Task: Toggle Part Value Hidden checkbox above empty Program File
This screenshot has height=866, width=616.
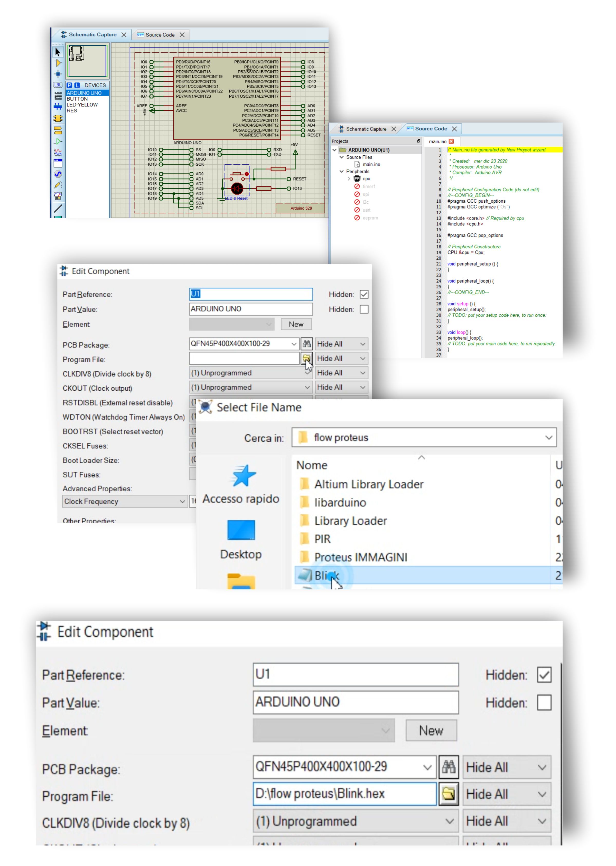Action: pyautogui.click(x=364, y=309)
